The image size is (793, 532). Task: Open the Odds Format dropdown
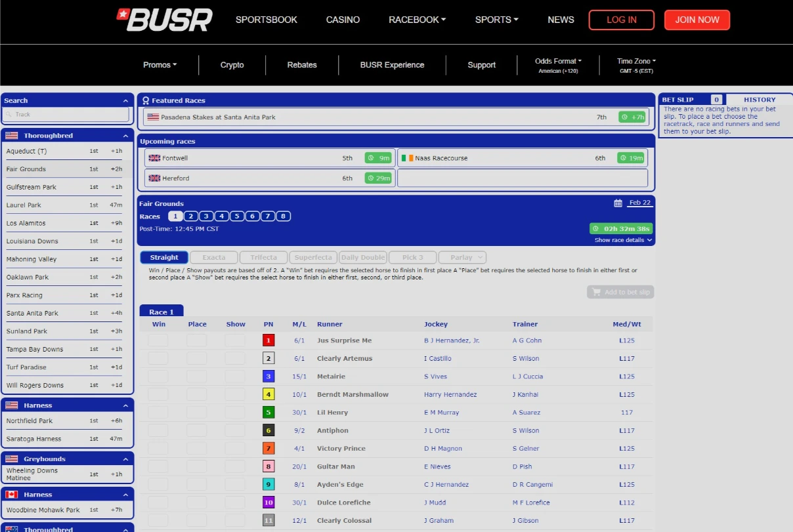(x=557, y=60)
